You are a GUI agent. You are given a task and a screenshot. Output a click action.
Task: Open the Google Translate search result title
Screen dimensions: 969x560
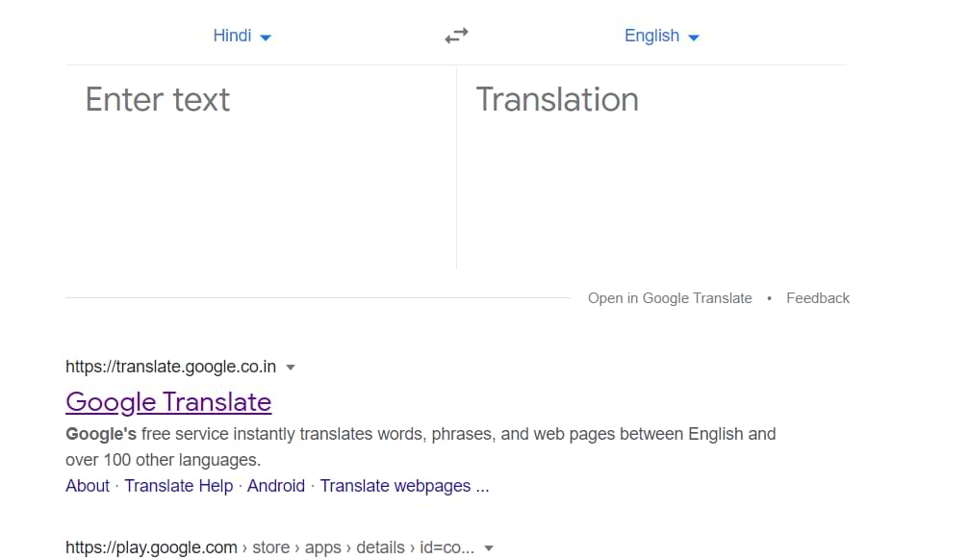pos(168,402)
